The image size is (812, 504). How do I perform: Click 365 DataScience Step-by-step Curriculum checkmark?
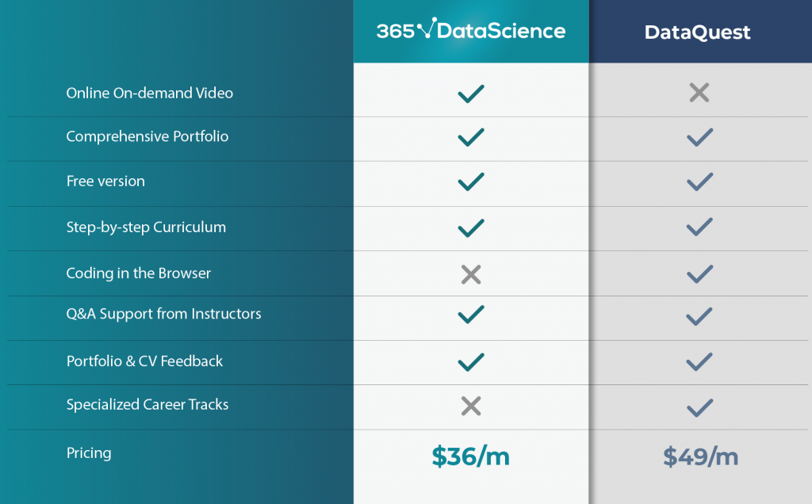[471, 228]
